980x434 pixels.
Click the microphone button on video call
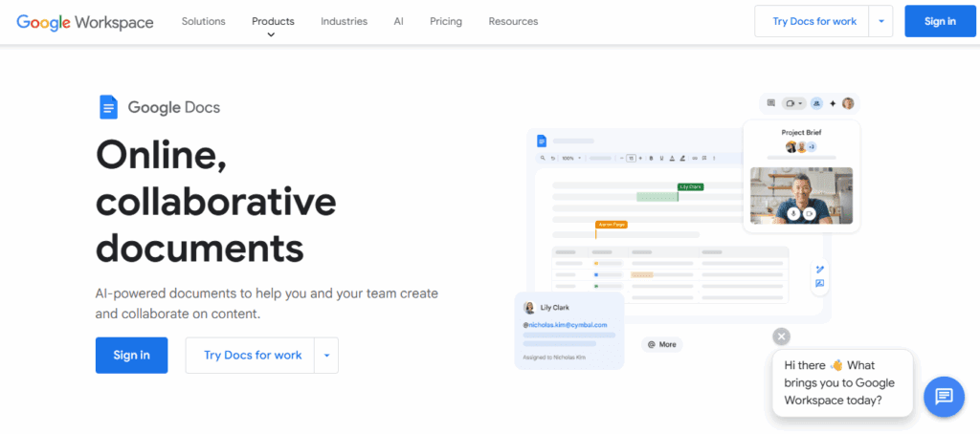(793, 213)
